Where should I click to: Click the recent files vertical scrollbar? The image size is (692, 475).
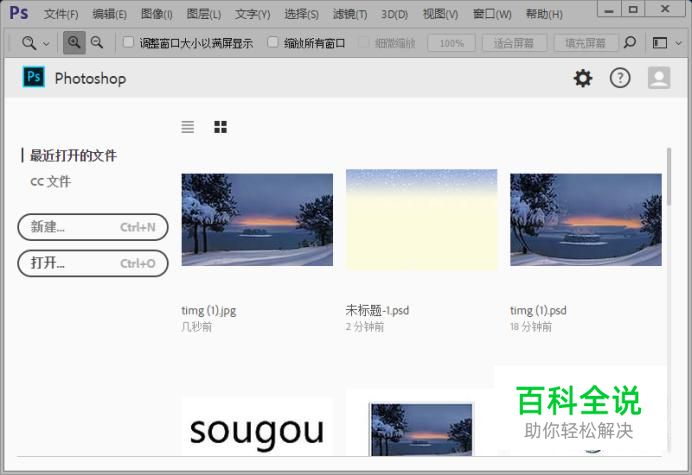coord(669,177)
